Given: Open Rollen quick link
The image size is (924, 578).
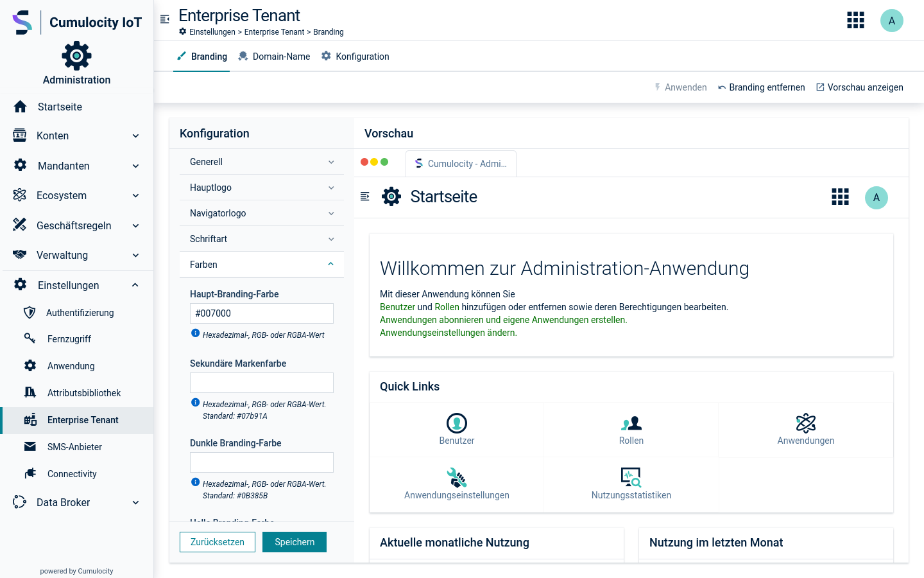Looking at the screenshot, I should (x=631, y=430).
